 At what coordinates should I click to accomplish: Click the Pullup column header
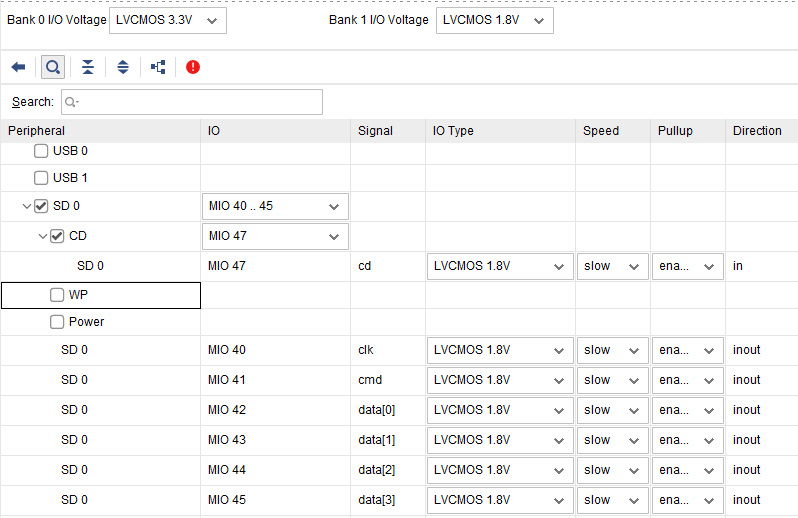click(x=688, y=131)
